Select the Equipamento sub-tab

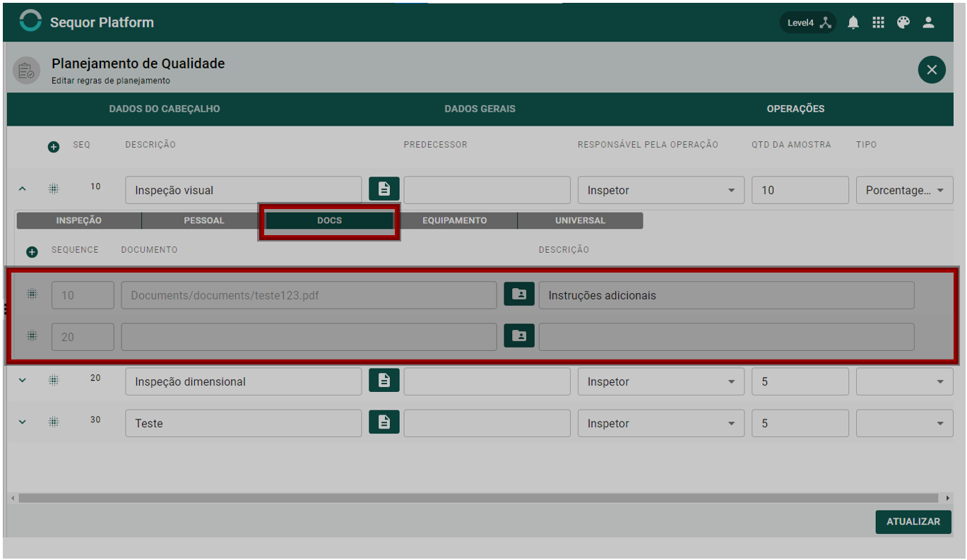pyautogui.click(x=455, y=220)
